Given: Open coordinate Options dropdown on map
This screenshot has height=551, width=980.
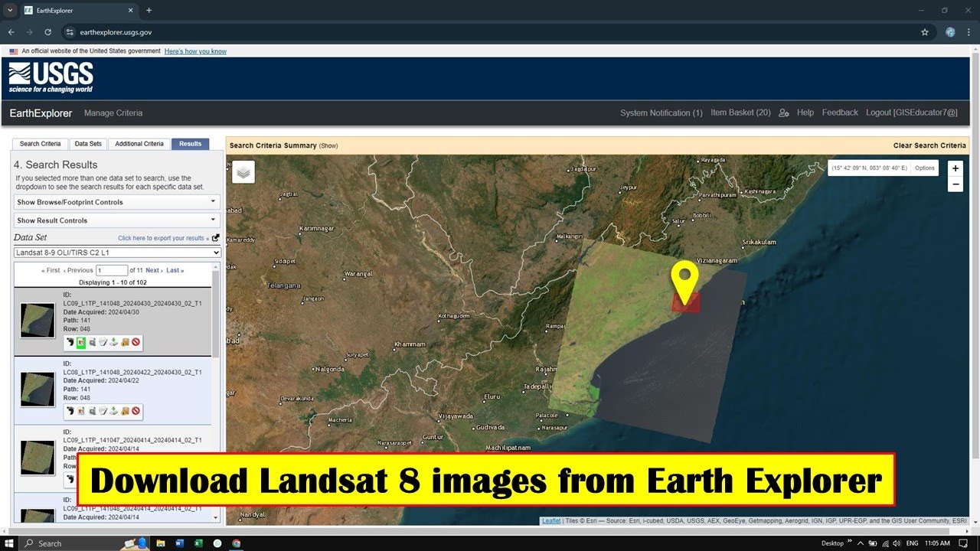Looking at the screenshot, I should click(924, 168).
